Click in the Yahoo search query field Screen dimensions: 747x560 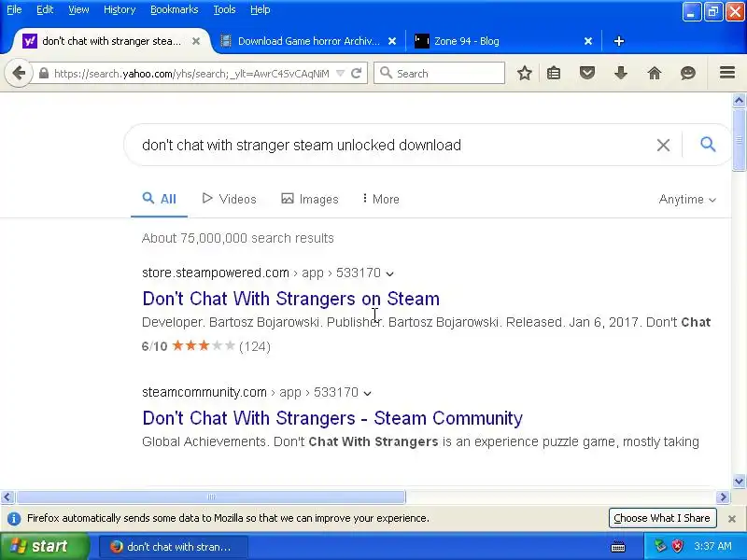click(x=390, y=145)
